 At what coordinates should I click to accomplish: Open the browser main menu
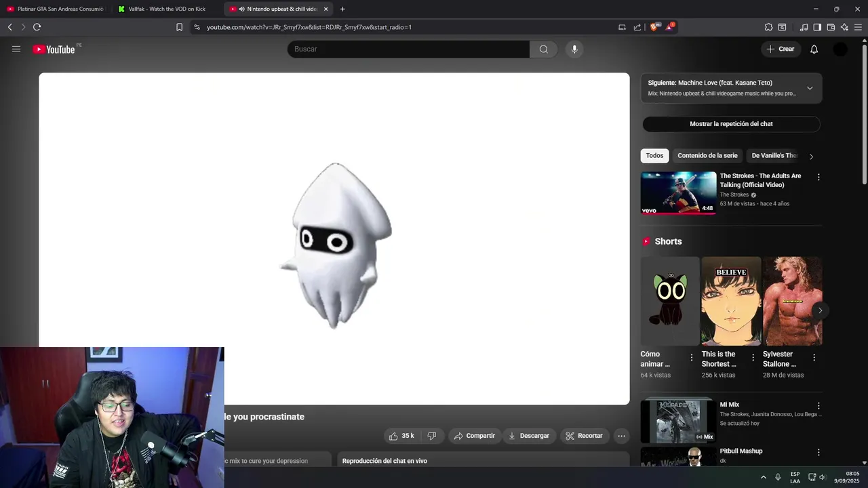click(x=858, y=27)
